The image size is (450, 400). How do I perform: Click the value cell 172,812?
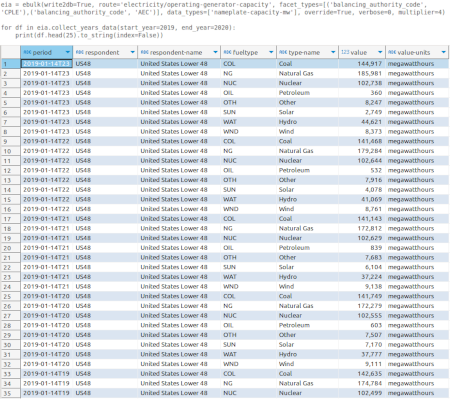(362, 228)
